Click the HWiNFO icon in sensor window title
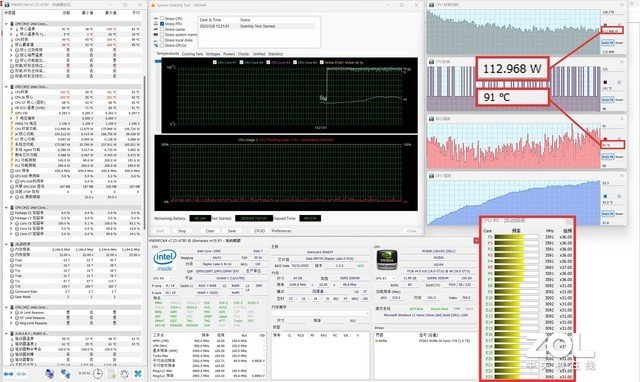Image resolution: width=640 pixels, height=382 pixels. (x=7, y=4)
